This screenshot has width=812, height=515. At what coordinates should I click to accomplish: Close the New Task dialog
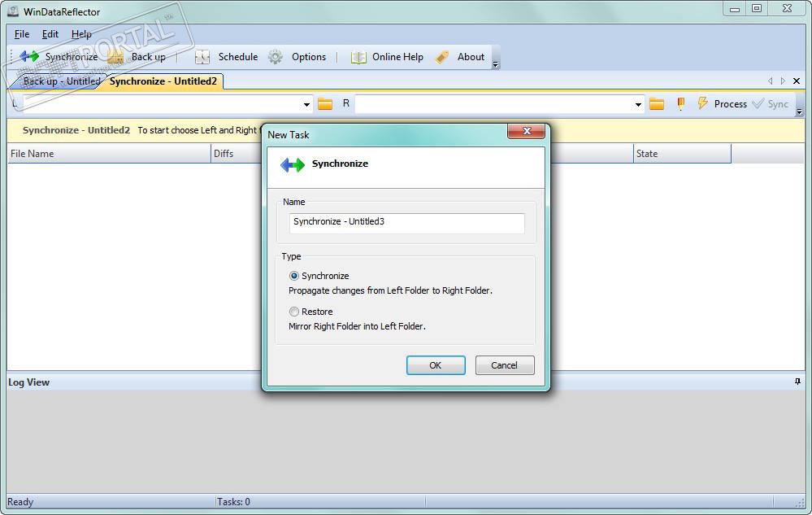point(526,131)
